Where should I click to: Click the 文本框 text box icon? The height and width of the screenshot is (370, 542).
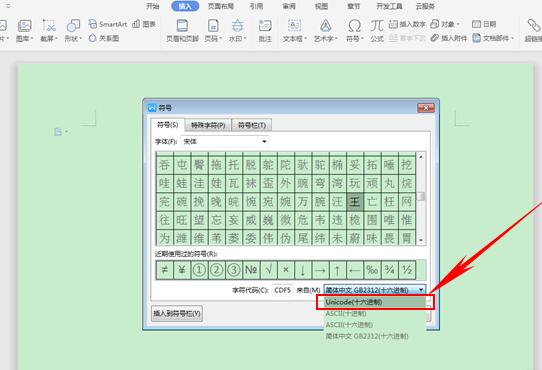tap(295, 26)
